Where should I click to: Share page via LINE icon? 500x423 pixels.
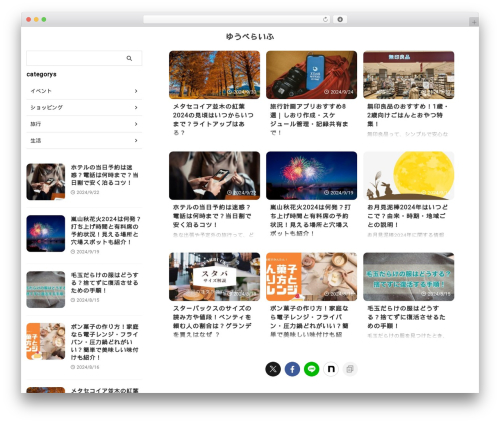[312, 369]
